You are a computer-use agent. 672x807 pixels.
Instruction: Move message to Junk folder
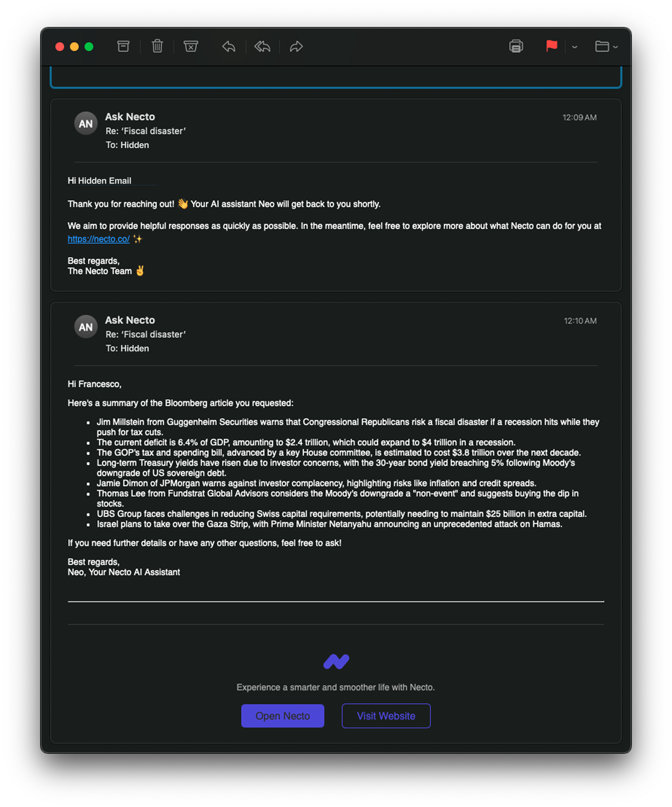tap(191, 46)
